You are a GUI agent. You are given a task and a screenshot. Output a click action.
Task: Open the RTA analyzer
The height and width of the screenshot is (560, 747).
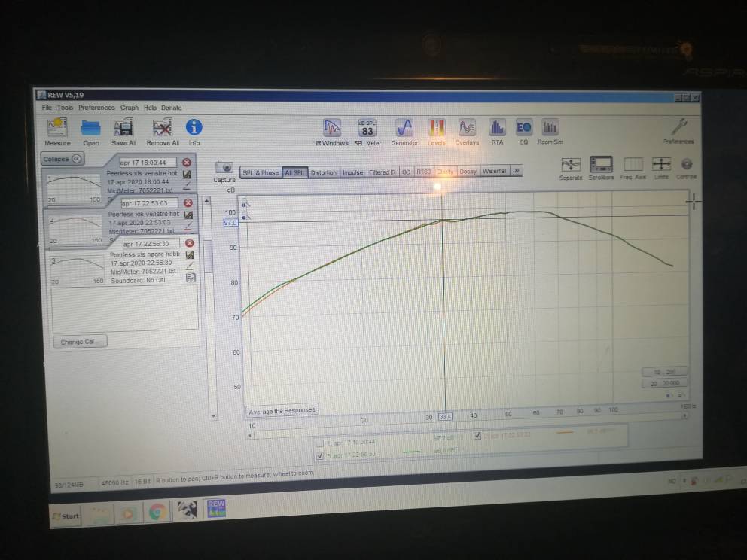tap(497, 132)
